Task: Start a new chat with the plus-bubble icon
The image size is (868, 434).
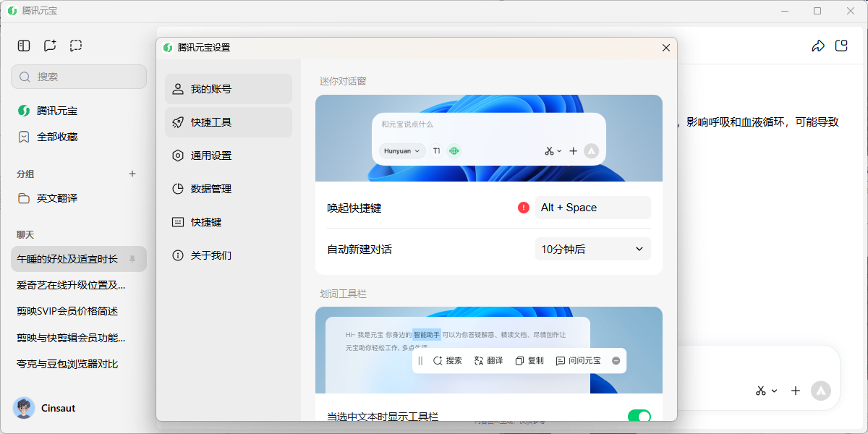Action: (50, 46)
